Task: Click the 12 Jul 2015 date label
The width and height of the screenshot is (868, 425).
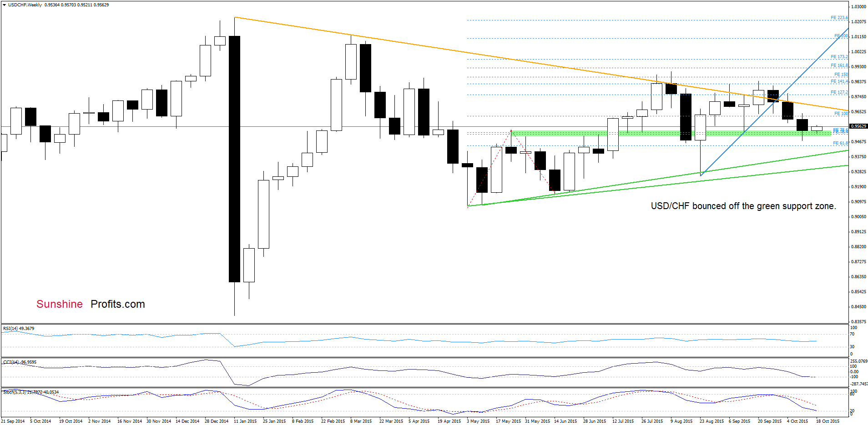Action: click(x=623, y=421)
